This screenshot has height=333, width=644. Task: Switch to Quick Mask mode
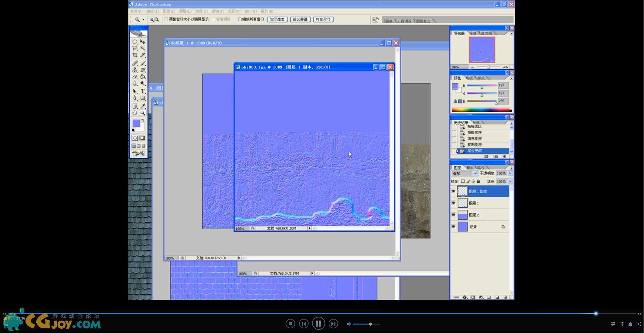142,138
